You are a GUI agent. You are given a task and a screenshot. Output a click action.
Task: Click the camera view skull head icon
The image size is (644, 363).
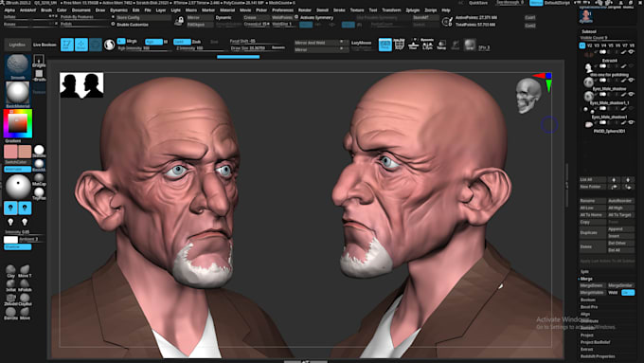pyautogui.click(x=528, y=96)
